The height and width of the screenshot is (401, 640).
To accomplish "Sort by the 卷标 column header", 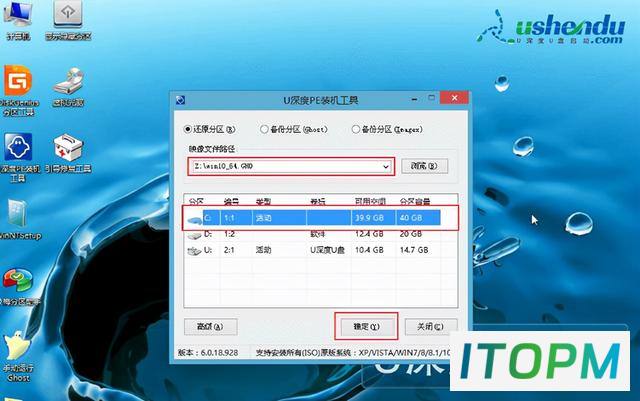I will pyautogui.click(x=318, y=201).
